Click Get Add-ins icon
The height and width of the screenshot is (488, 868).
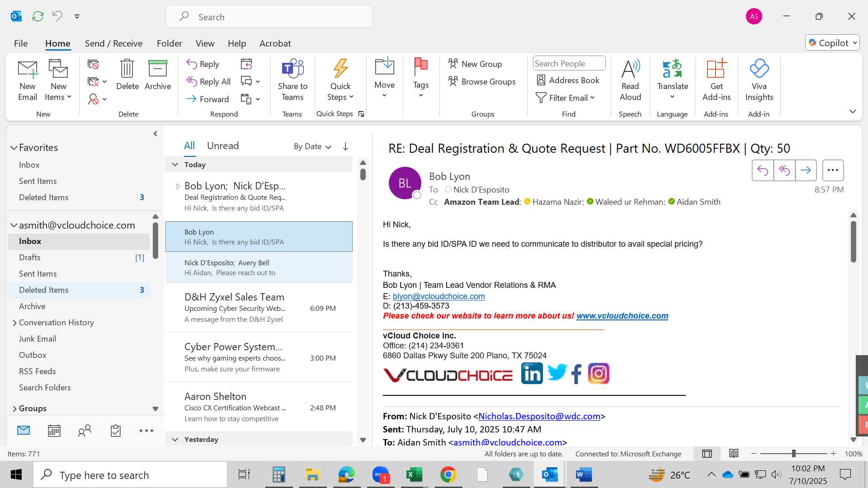[717, 80]
